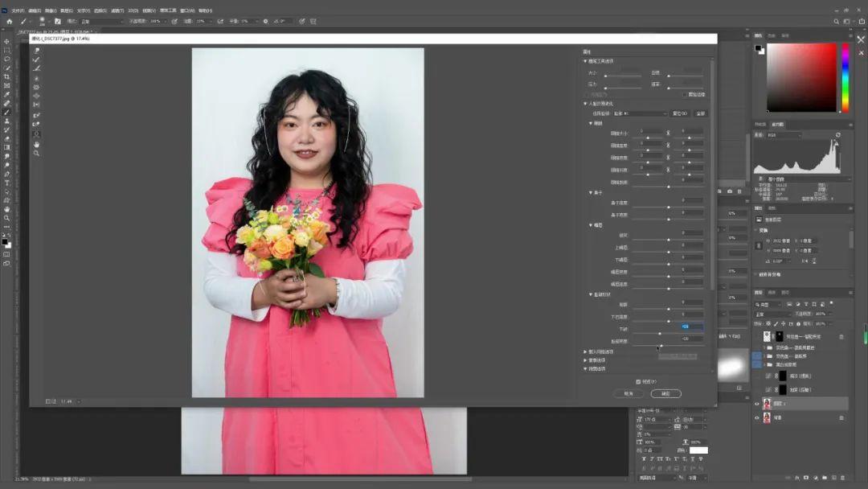Screen dimensions: 868x489
Task: Select the Reconstruct tool in Liquify
Action: (x=37, y=60)
